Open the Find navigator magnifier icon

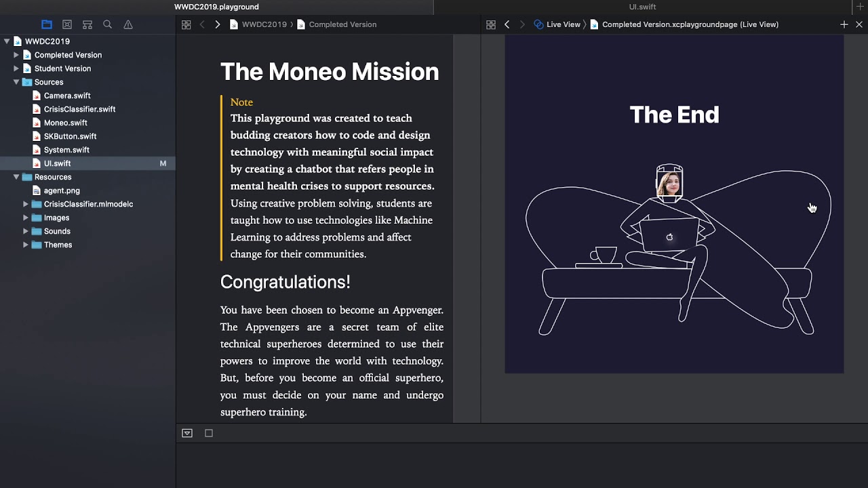(108, 24)
